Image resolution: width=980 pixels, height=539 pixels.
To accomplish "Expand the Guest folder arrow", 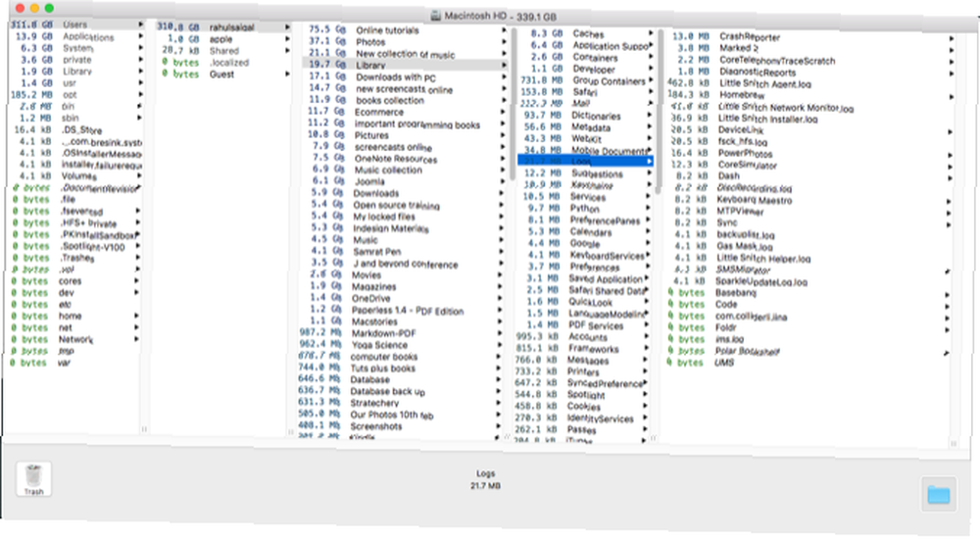I will pyautogui.click(x=287, y=74).
